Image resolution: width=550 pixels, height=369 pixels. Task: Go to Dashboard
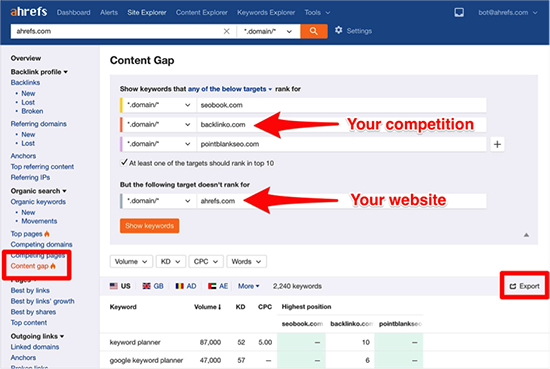click(x=73, y=13)
